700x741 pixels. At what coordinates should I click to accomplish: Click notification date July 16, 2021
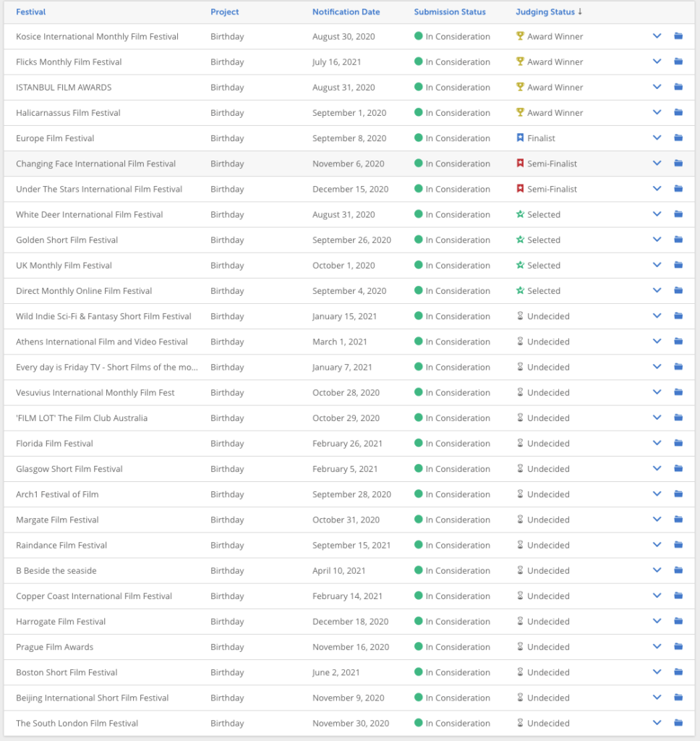(336, 62)
